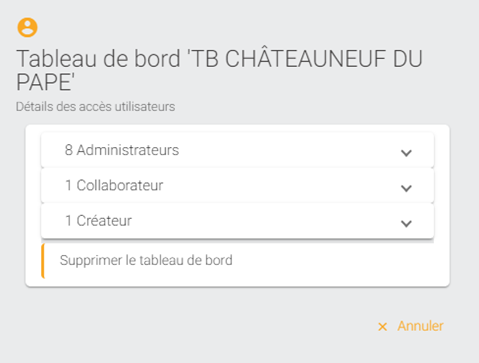The image size is (479, 363).
Task: Click the orange accent bar beside Supprimer
Action: [x=43, y=261]
